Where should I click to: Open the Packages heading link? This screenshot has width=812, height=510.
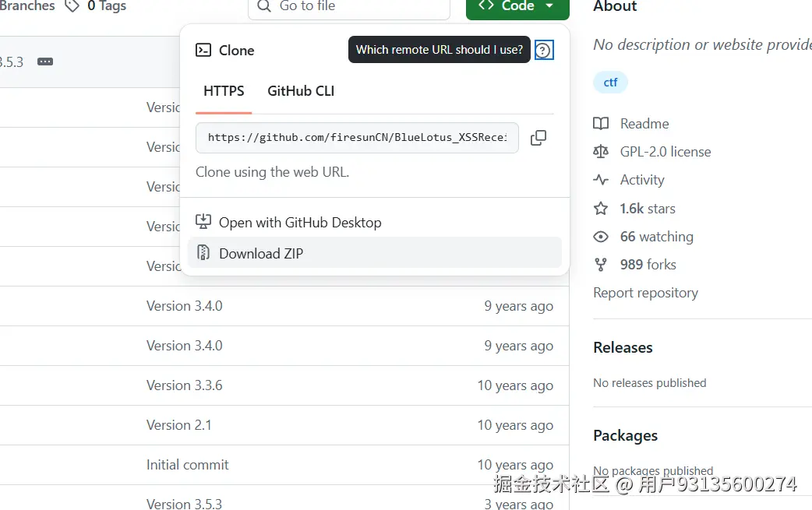(626, 435)
